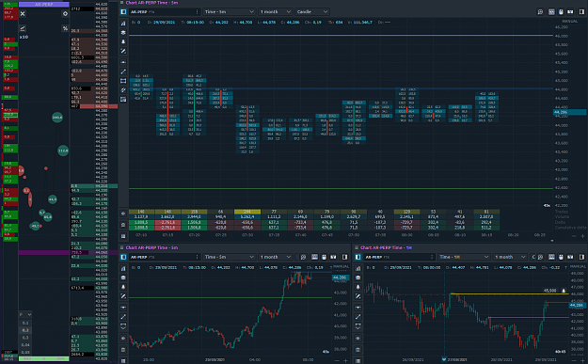The width and height of the screenshot is (588, 364).
Task: Select trend line tool in top chart sidebar
Action: point(123,71)
